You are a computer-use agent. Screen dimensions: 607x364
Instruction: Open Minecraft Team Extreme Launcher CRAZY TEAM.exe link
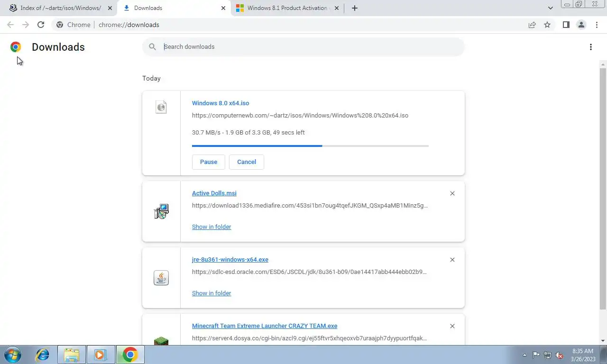click(265, 326)
